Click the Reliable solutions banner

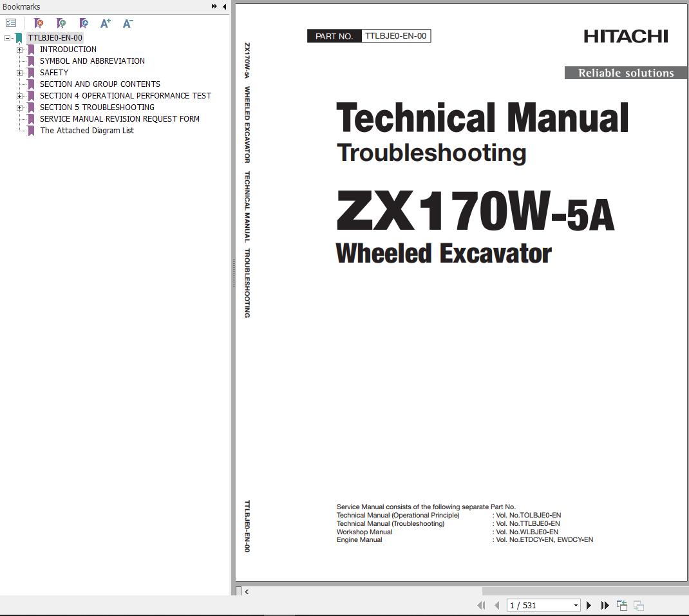click(626, 73)
